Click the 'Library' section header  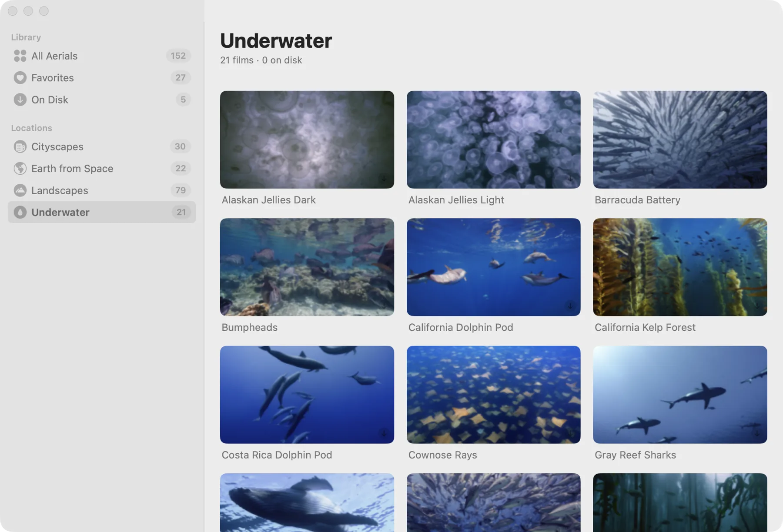coord(26,37)
